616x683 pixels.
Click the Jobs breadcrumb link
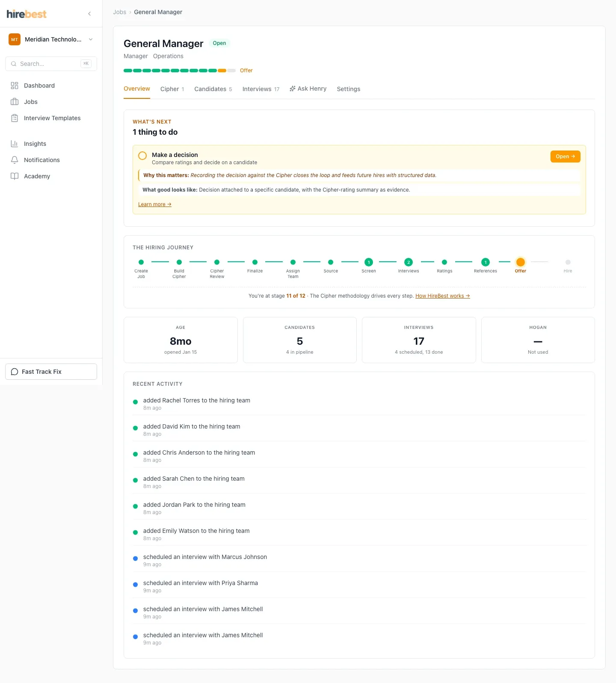pos(120,12)
